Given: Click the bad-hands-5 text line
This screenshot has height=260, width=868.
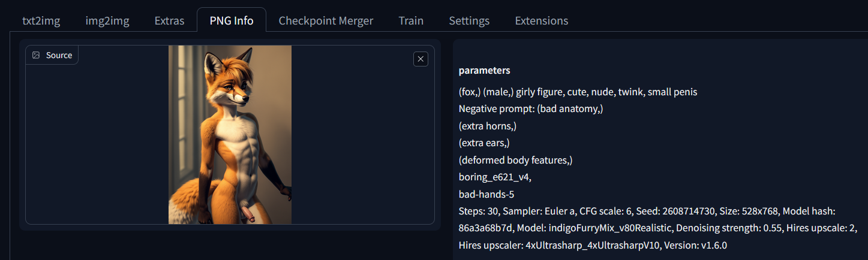Looking at the screenshot, I should 486,194.
